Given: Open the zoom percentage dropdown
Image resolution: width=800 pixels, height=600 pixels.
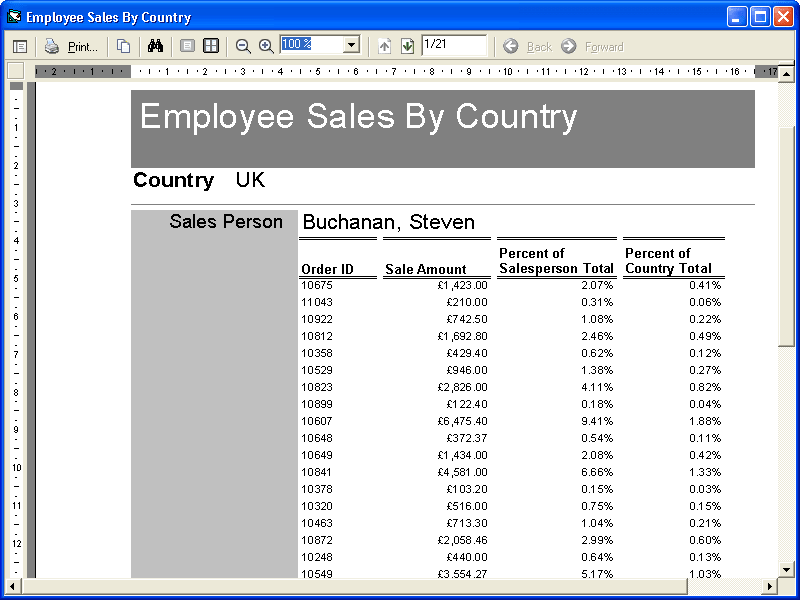Looking at the screenshot, I should pyautogui.click(x=351, y=46).
